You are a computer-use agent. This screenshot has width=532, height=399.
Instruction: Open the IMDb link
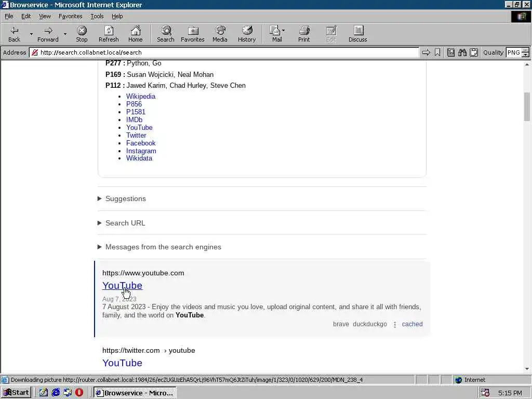[135, 120]
